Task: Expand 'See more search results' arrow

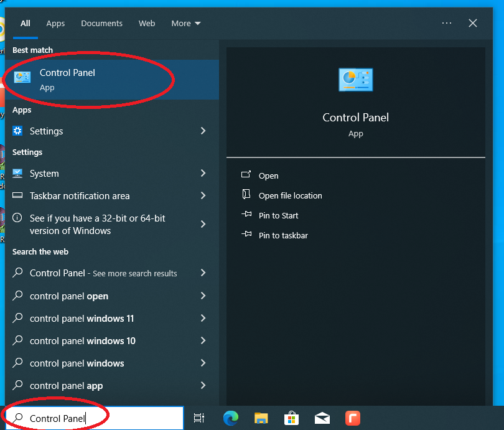Action: (x=203, y=273)
